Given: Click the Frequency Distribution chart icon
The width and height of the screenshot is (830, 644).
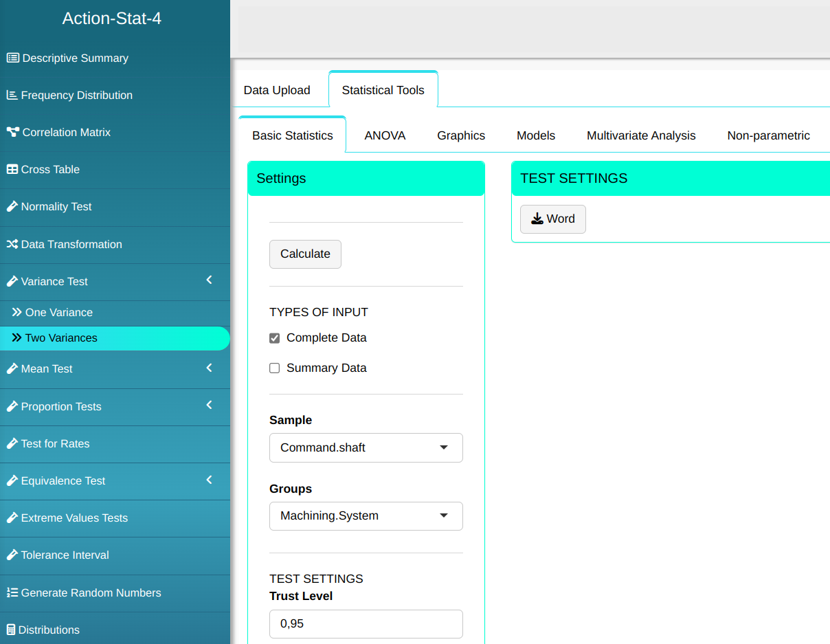Looking at the screenshot, I should tap(12, 96).
